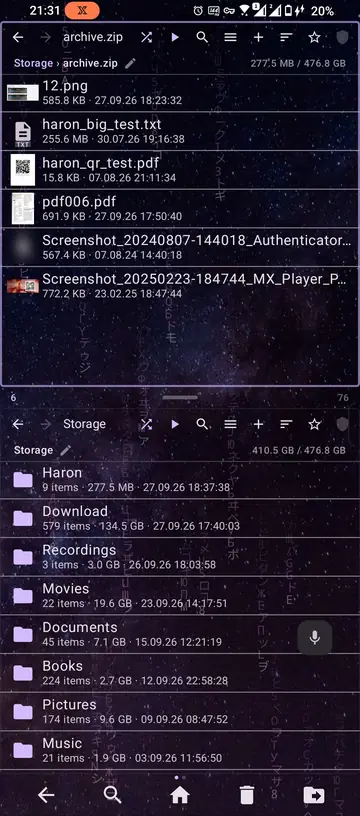Tap 12.png thumbnail preview

(x=23, y=93)
